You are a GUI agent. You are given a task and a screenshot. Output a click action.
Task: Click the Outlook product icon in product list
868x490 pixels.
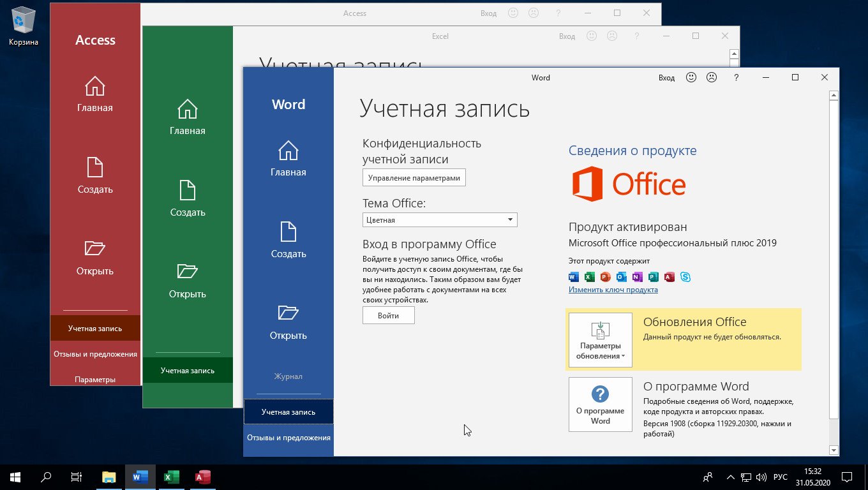(x=621, y=276)
